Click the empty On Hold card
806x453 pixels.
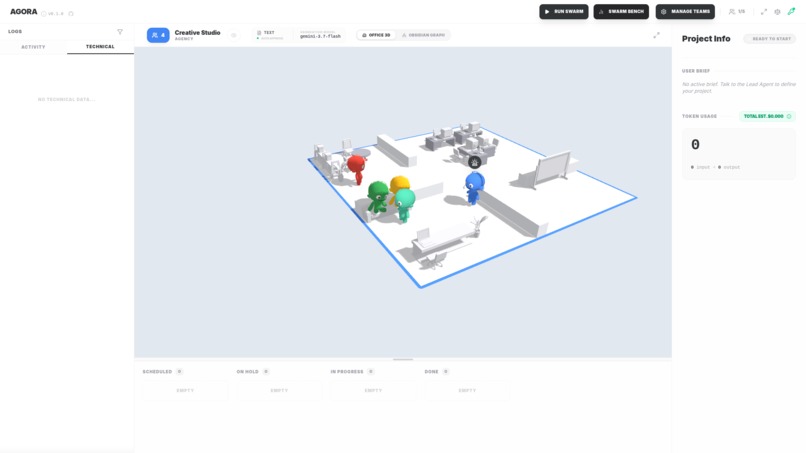(x=279, y=391)
